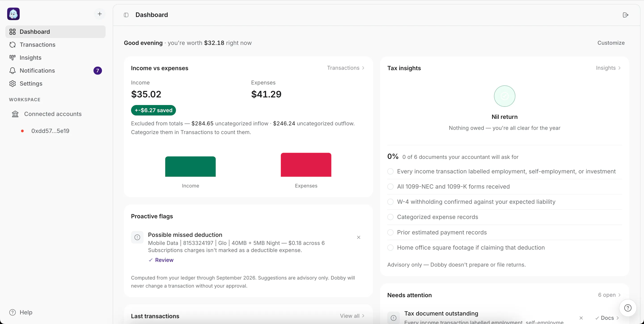Click the Insights chart icon in sidebar
Image resolution: width=644 pixels, height=324 pixels.
tap(13, 58)
